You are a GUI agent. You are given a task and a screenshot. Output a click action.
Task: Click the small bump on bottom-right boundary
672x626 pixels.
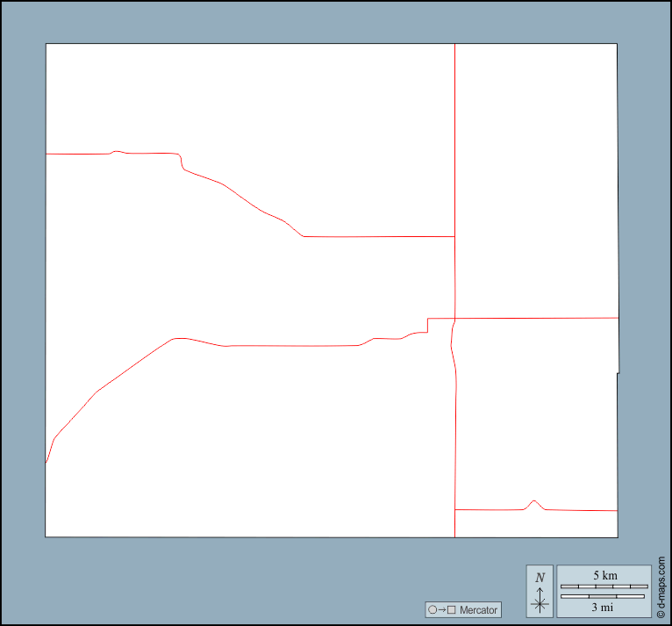click(x=534, y=502)
